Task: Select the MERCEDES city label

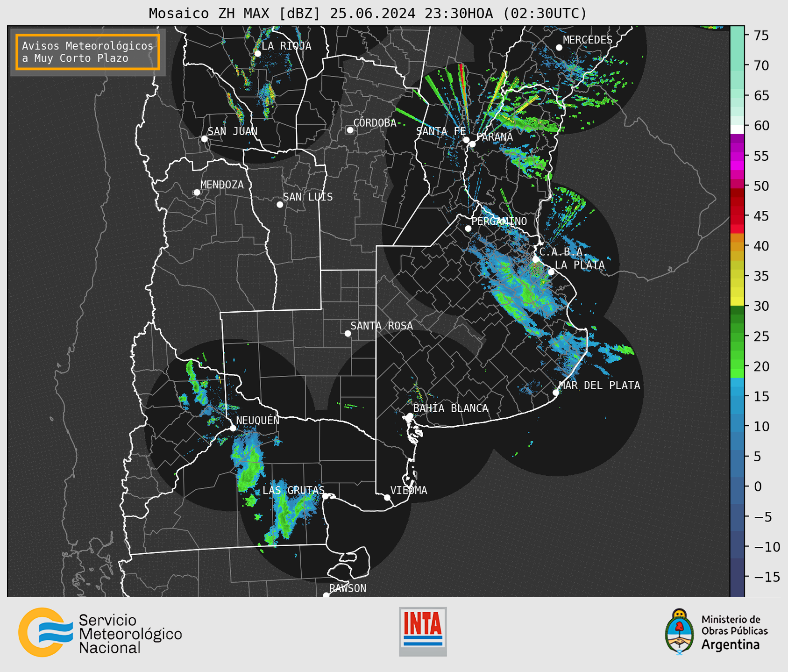Action: pyautogui.click(x=588, y=40)
